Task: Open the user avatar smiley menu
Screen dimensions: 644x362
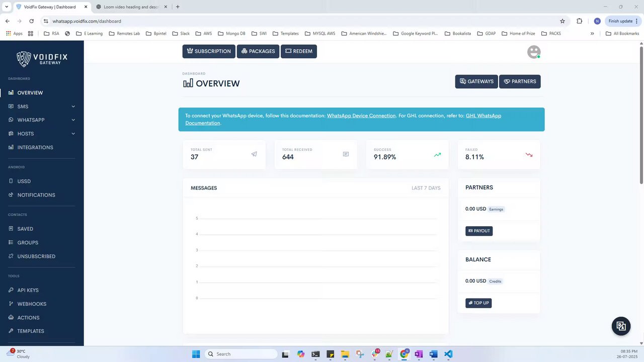Action: point(534,52)
